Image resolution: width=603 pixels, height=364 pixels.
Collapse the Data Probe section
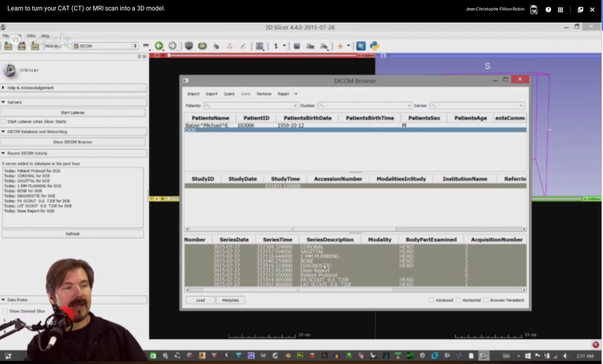click(x=74, y=300)
